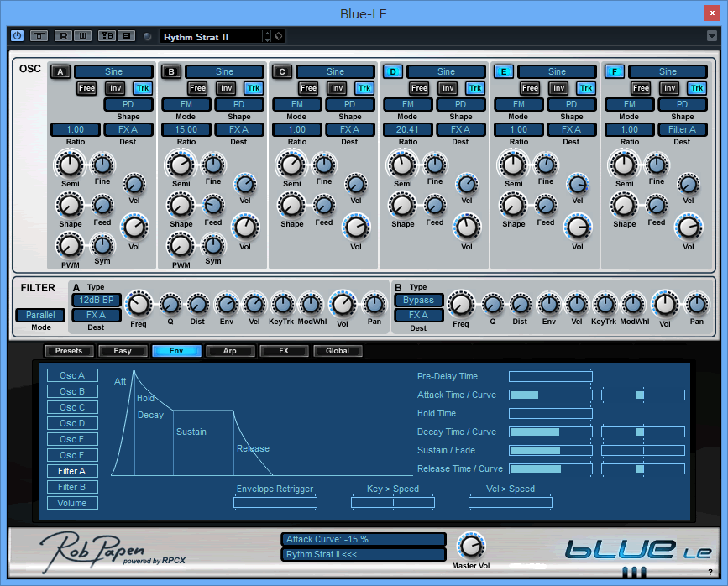The height and width of the screenshot is (586, 728).
Task: Click the copy-settings icon after A/B
Action: point(126,36)
